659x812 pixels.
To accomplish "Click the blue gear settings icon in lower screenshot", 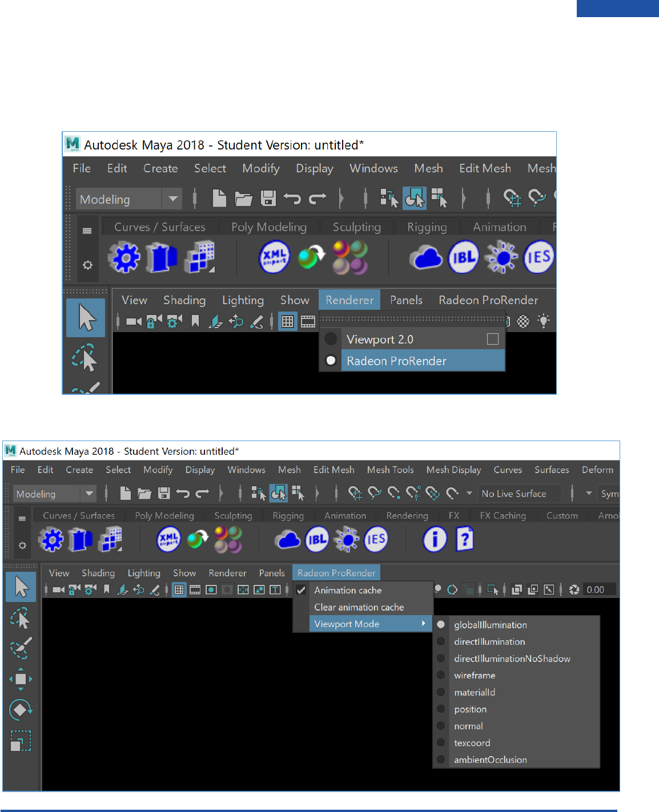I will pos(51,539).
